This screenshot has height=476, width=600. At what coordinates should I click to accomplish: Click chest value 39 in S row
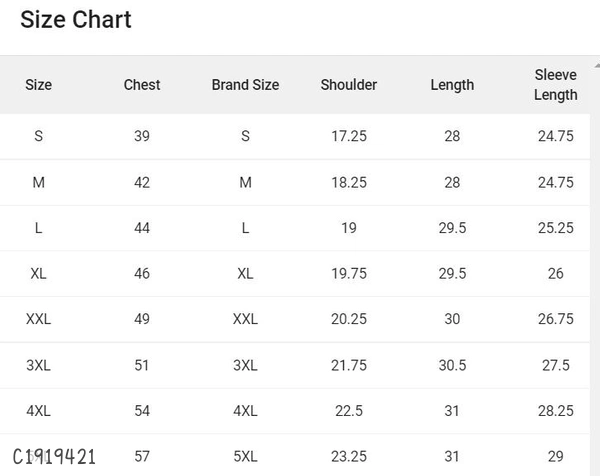coord(142,136)
